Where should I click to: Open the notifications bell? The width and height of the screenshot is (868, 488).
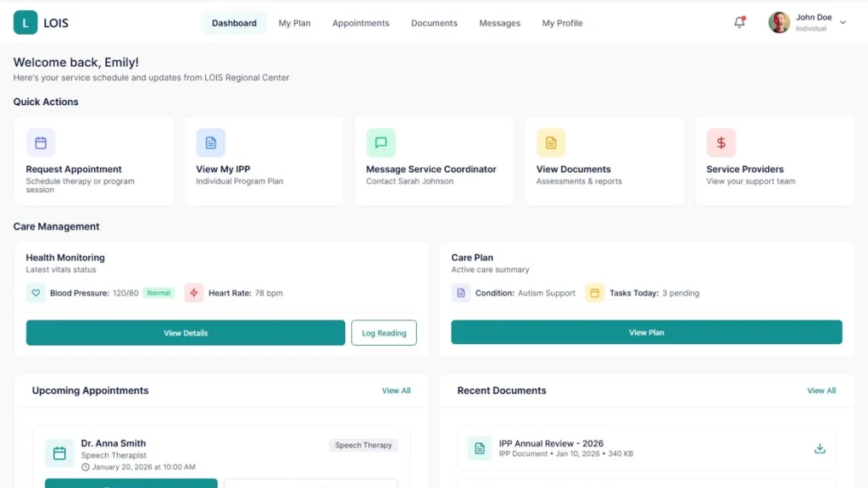pyautogui.click(x=739, y=22)
